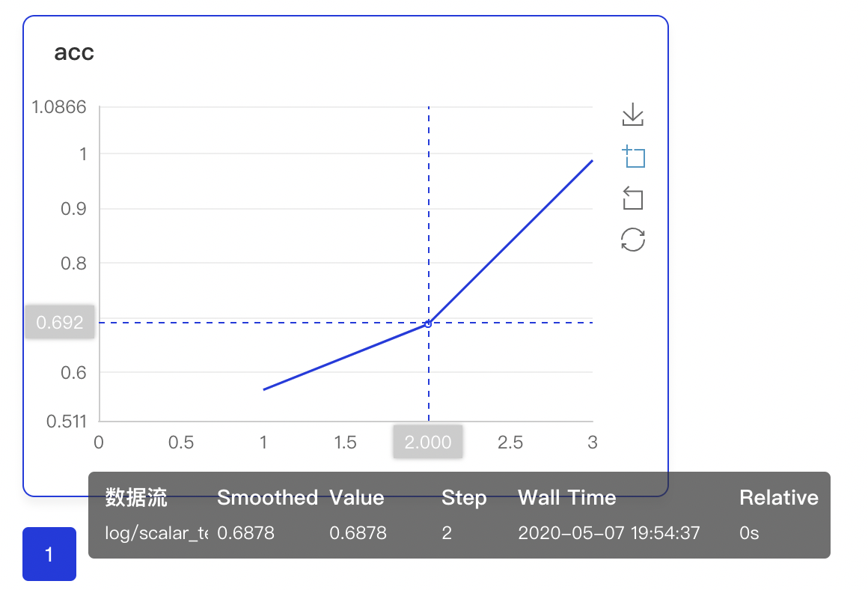Click the Smoothed column header
This screenshot has height=590, width=868.
click(x=267, y=498)
